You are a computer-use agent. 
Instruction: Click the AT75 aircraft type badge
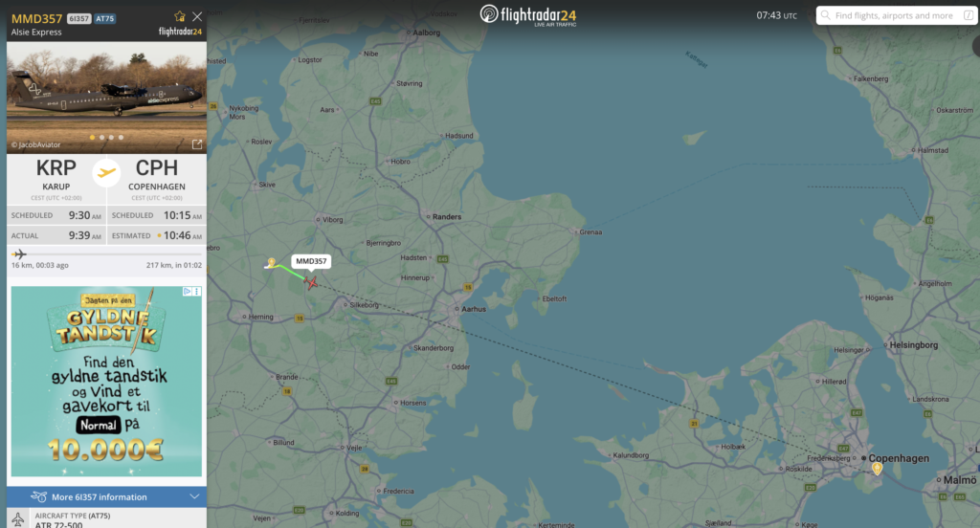click(x=105, y=19)
